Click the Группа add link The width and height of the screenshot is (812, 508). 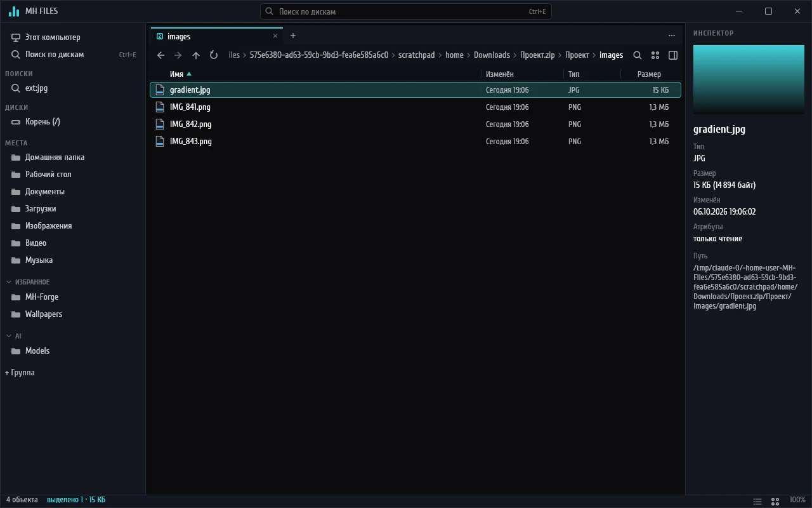click(x=20, y=373)
